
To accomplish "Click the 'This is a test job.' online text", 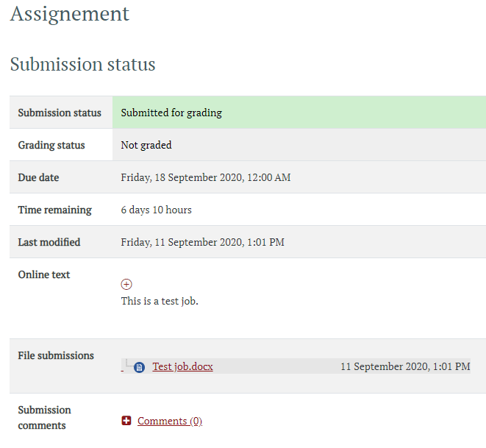I will (x=160, y=301).
